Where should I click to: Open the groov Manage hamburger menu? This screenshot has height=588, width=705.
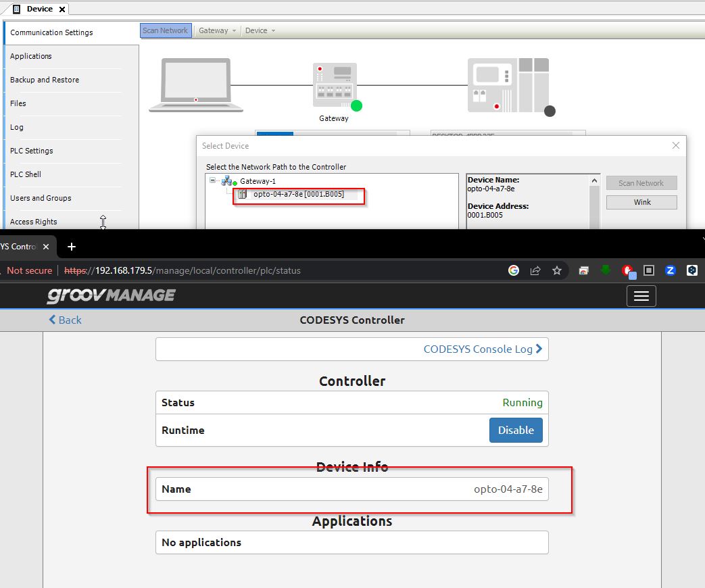point(641,296)
